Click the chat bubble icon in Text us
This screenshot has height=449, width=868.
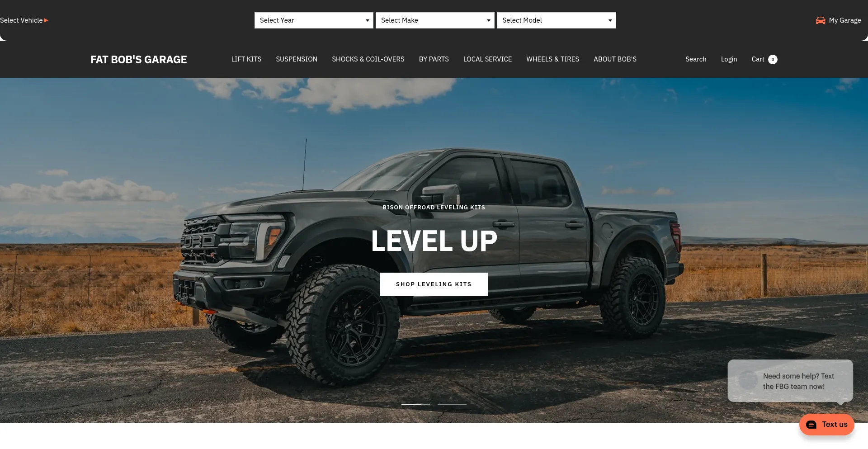point(811,425)
